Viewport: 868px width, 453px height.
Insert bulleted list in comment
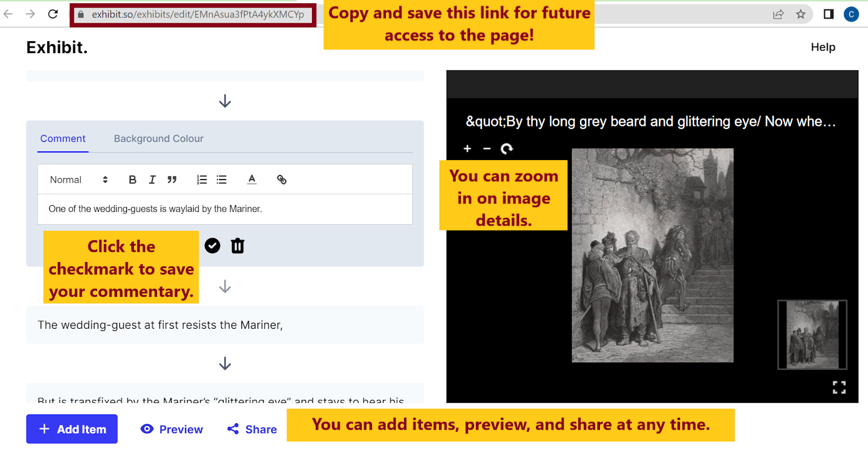221,180
